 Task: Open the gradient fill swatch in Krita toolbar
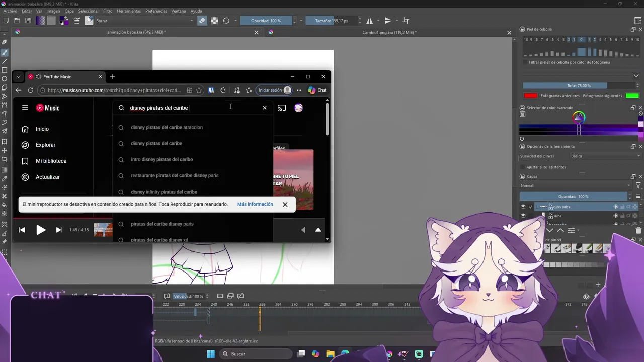coord(40,21)
